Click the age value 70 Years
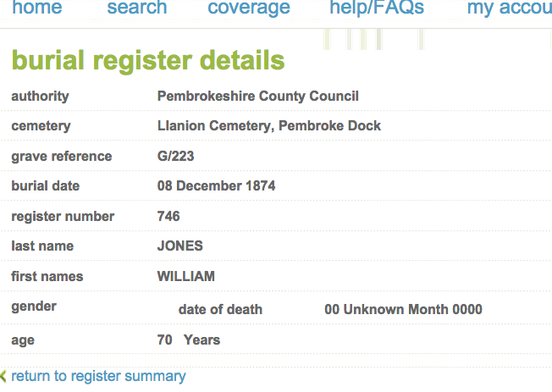552x392 pixels. 189,340
